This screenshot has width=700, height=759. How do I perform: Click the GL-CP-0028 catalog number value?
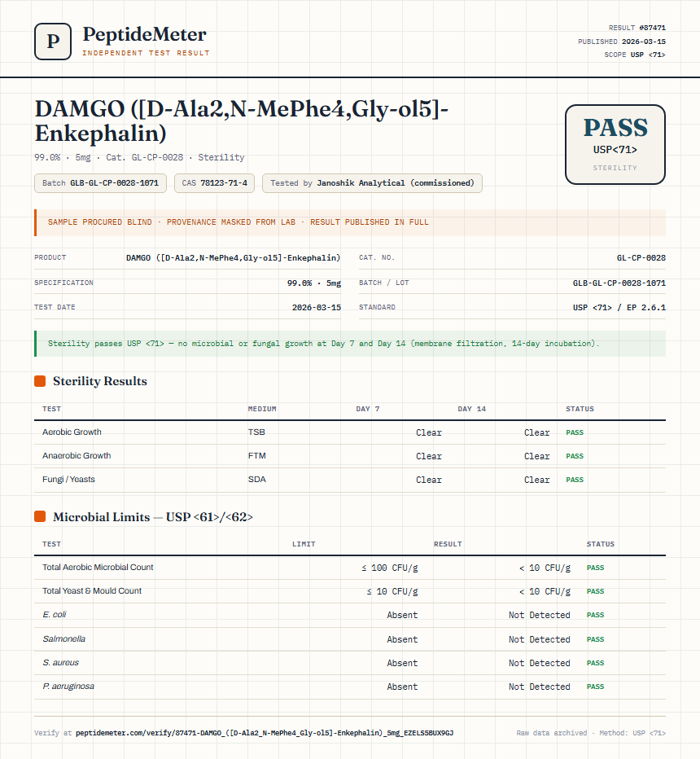(x=641, y=258)
